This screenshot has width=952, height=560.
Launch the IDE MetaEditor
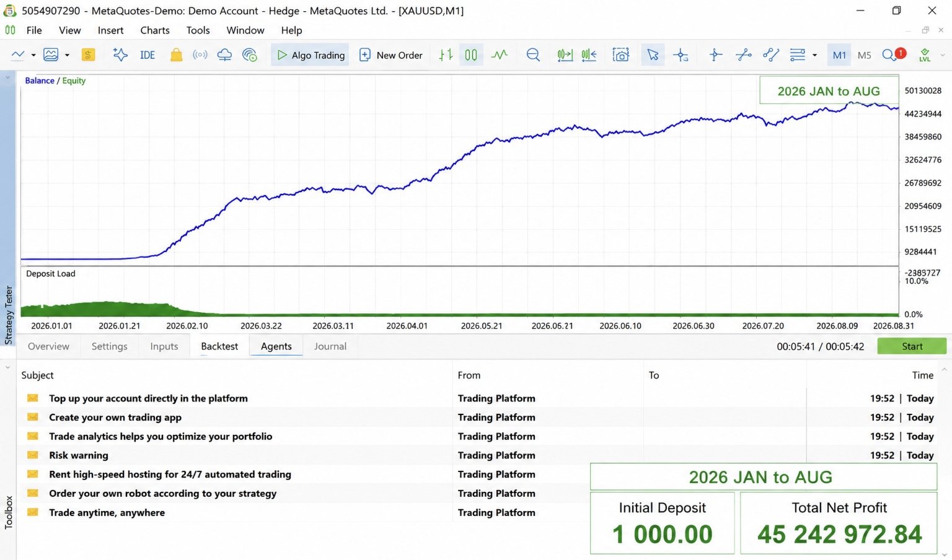point(148,55)
